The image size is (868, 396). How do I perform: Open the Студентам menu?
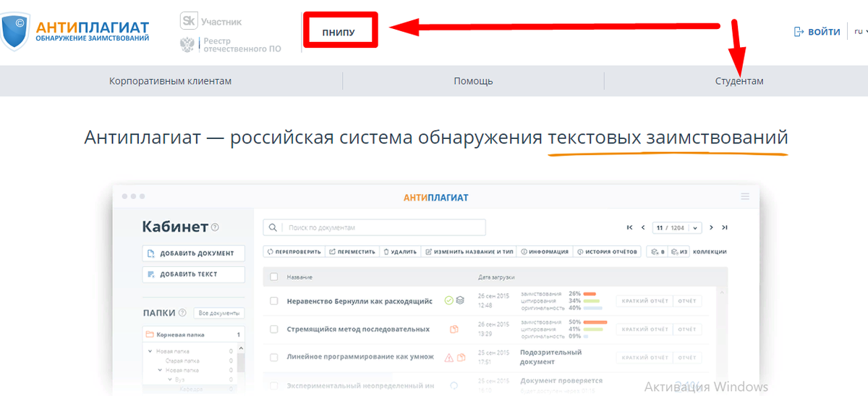(739, 81)
